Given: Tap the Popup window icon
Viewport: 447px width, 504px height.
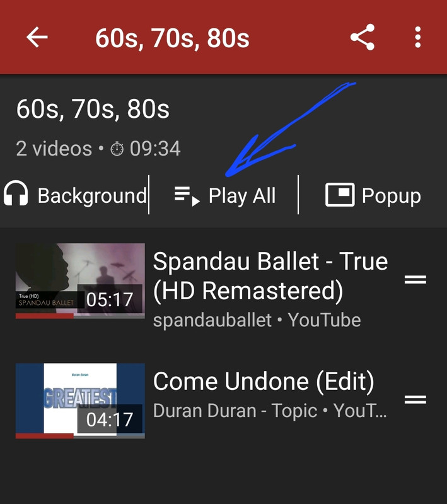Looking at the screenshot, I should point(340,195).
